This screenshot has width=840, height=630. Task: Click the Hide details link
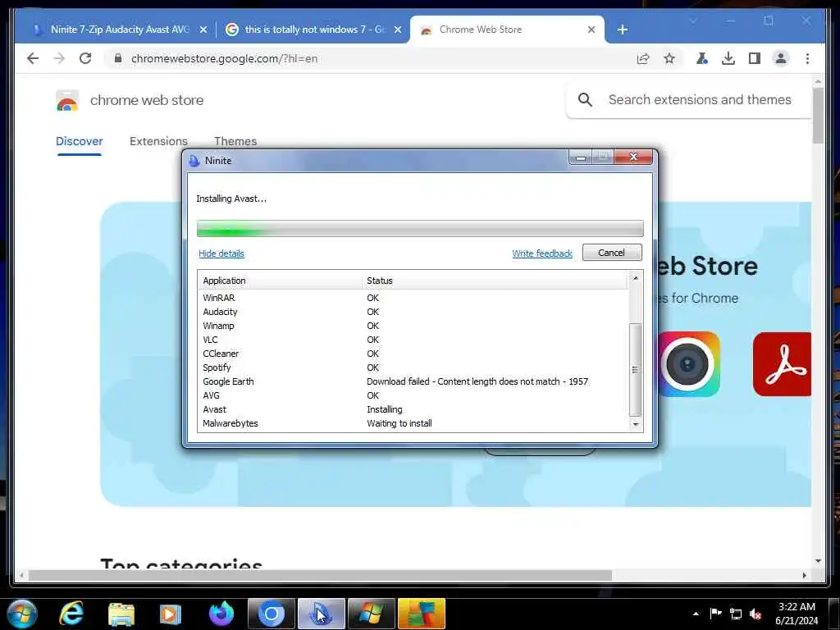[x=221, y=253]
